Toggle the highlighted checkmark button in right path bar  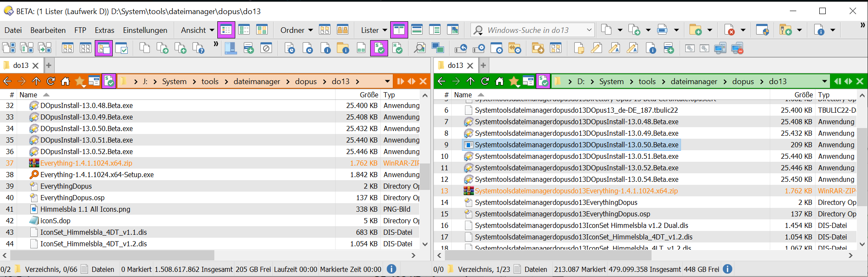pos(544,81)
